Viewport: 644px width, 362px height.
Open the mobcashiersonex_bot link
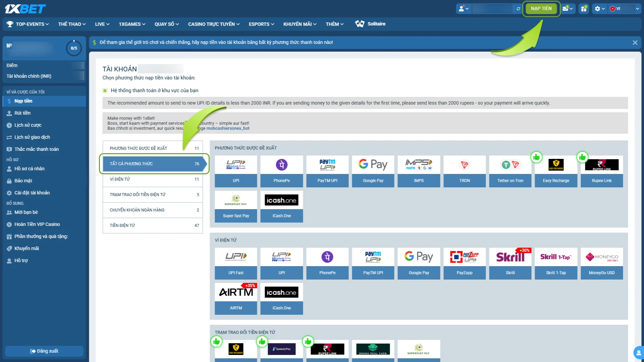click(x=228, y=128)
